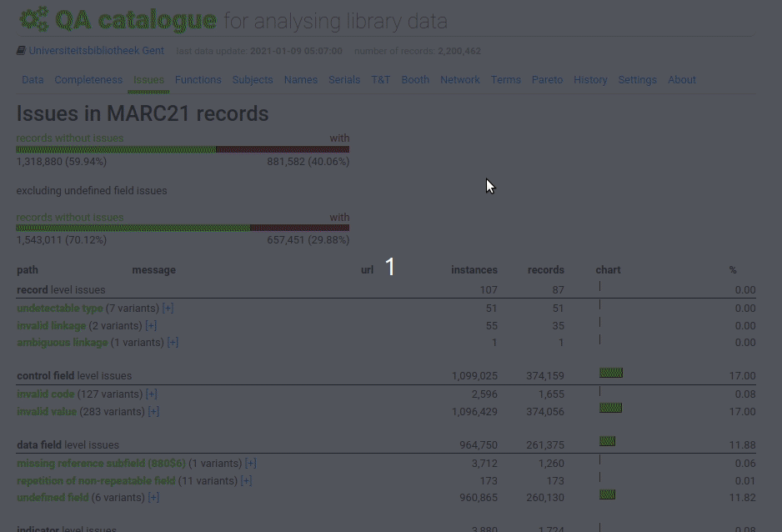Expand repetition of non-repeatable field variants

pyautogui.click(x=246, y=480)
